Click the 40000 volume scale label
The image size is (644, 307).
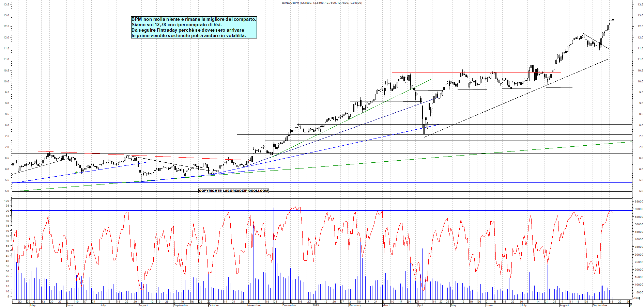click(x=639, y=239)
